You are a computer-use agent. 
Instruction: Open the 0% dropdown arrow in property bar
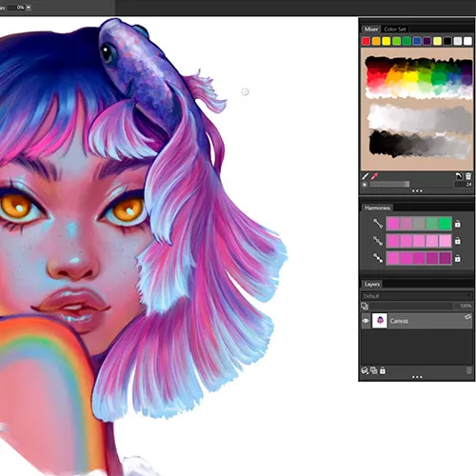click(x=29, y=8)
